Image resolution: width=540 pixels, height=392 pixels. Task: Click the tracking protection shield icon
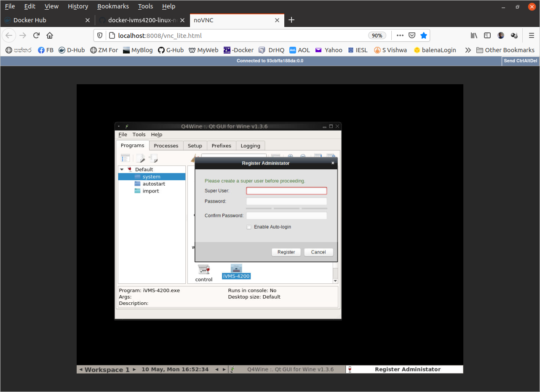pyautogui.click(x=100, y=35)
